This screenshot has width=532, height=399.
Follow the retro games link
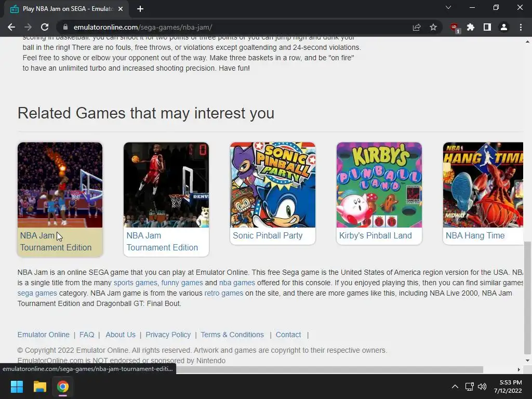(x=224, y=293)
